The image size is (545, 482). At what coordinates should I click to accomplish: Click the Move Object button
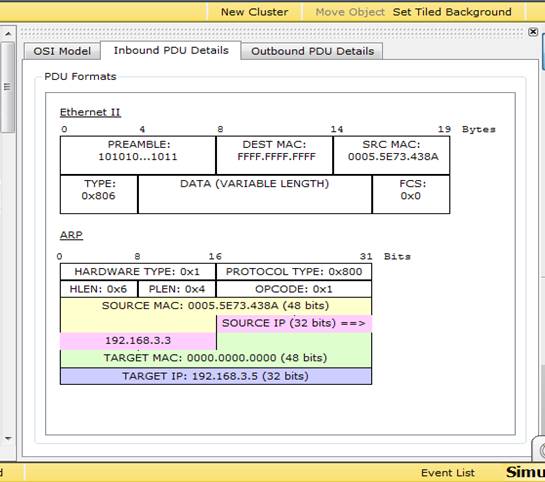[x=350, y=12]
